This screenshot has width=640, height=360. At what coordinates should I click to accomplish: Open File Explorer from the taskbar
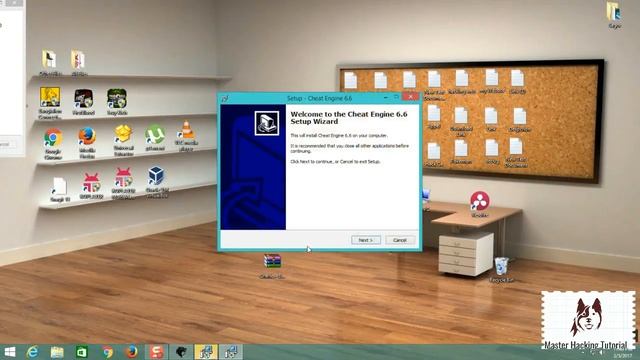tap(57, 352)
